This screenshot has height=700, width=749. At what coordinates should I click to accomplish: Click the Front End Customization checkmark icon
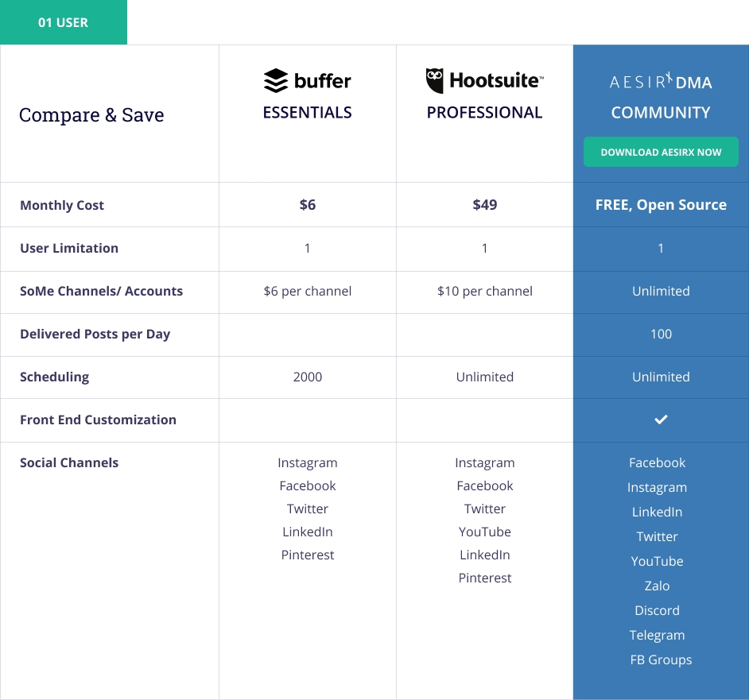(661, 420)
